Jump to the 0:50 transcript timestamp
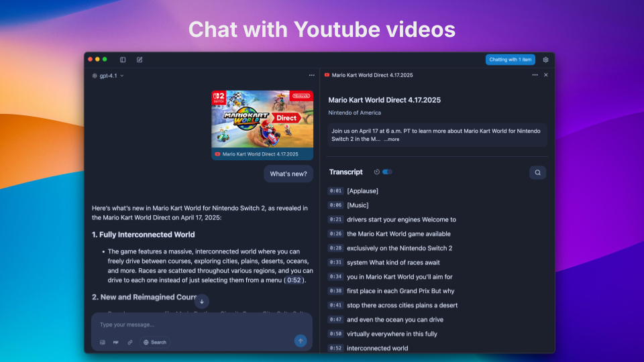 click(x=335, y=334)
